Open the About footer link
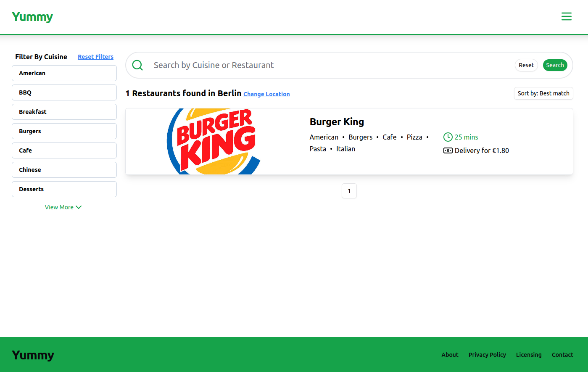 [450, 355]
